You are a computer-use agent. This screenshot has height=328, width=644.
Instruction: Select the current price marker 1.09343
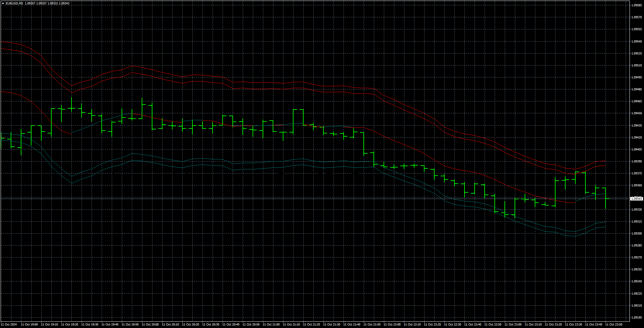click(637, 199)
